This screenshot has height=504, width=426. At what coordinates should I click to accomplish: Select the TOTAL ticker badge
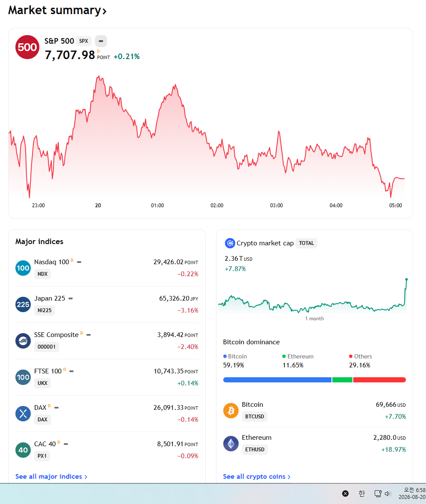tap(306, 243)
